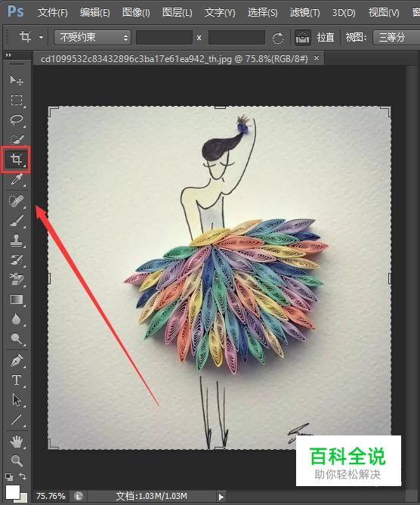Screen dimensions: 420x505
Task: Select the Eyedropper tool
Action: (x=17, y=179)
